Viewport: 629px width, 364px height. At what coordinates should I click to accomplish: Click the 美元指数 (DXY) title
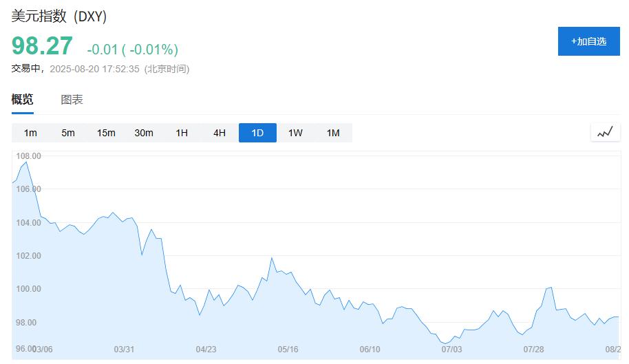coord(59,17)
